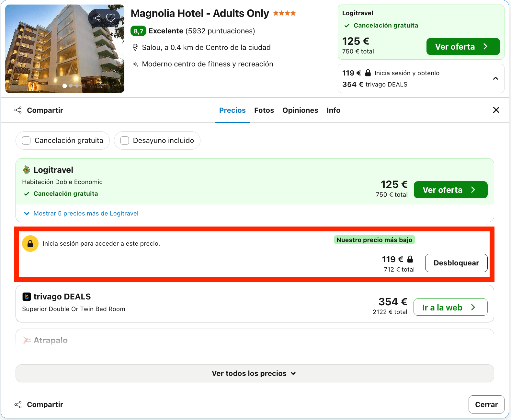Click the 8,7 rating badge

(139, 31)
